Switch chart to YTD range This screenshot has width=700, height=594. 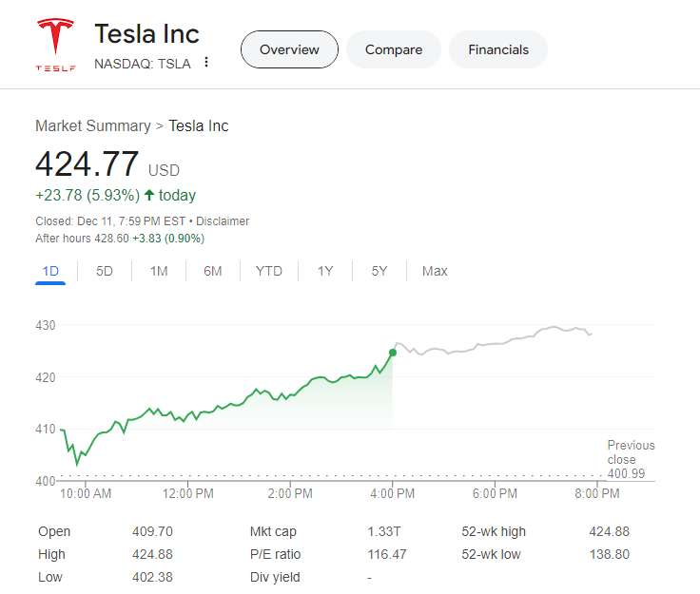click(269, 271)
